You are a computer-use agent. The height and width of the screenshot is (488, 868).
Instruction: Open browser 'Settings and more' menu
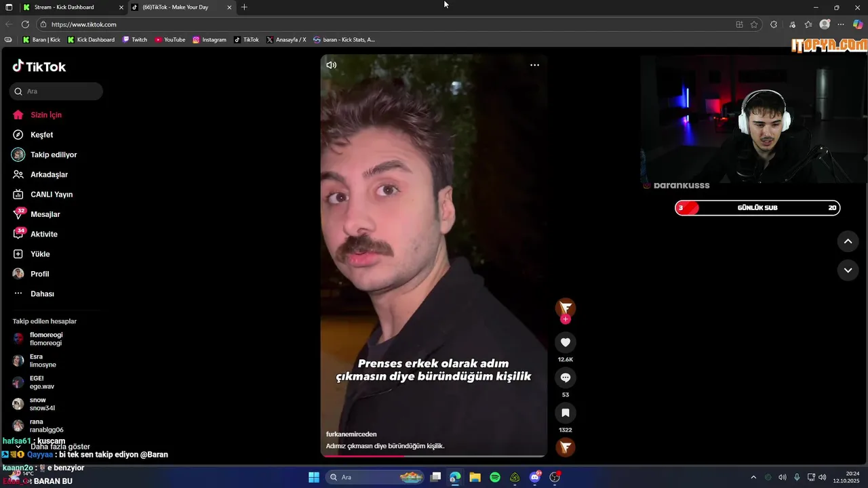coord(841,24)
